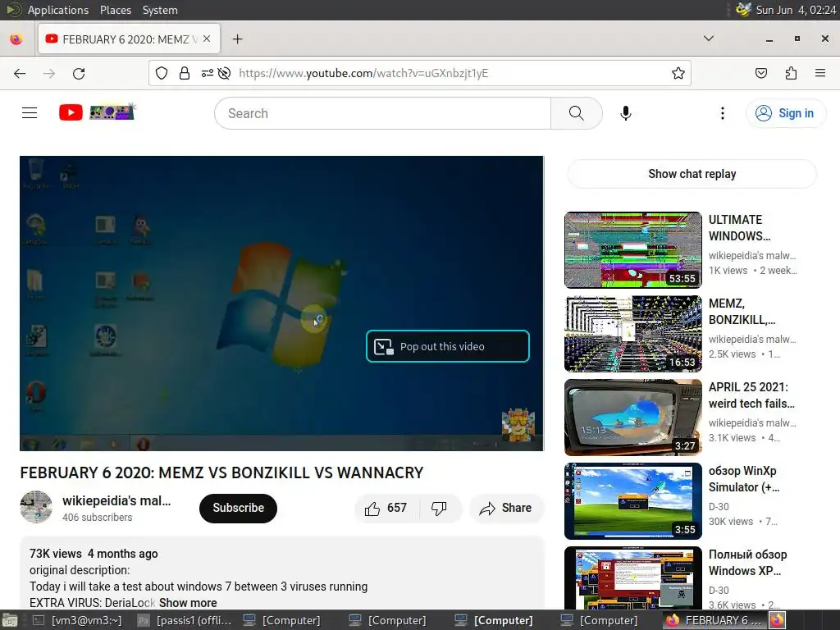Click the video player area
This screenshot has height=630, width=840.
282,304
